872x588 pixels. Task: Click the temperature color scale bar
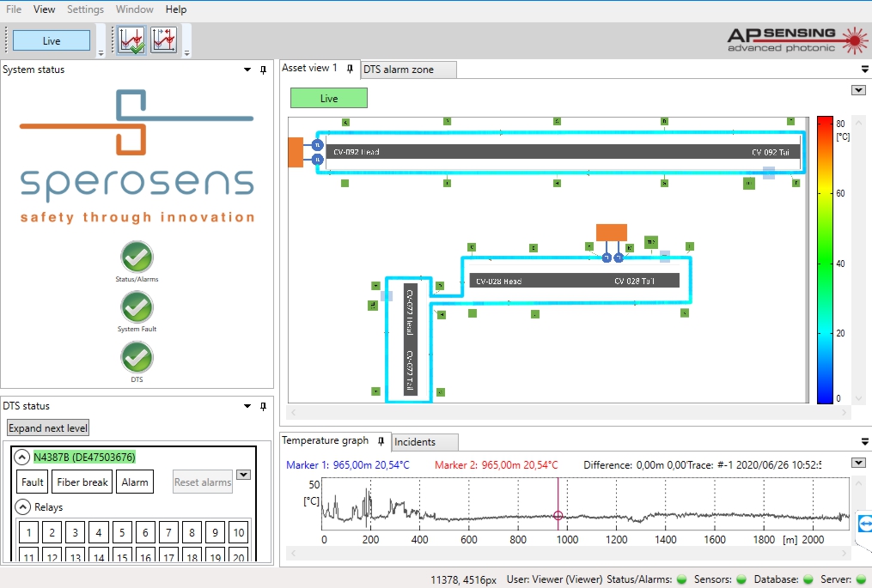coord(824,259)
